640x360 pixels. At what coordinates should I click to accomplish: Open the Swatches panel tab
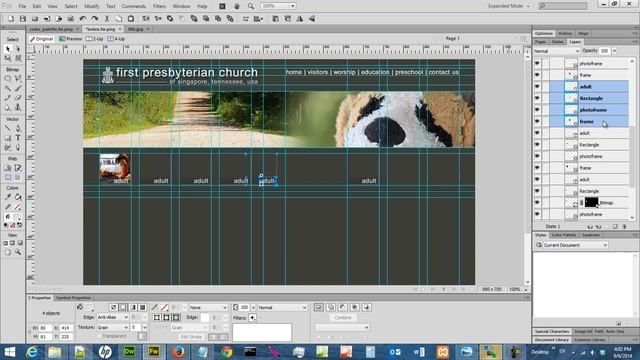(x=591, y=235)
